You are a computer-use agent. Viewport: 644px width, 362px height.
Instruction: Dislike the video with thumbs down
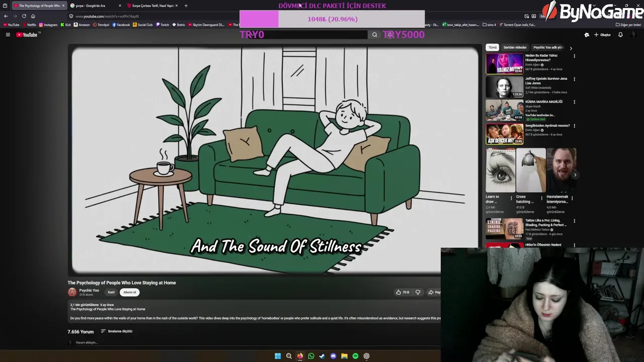418,292
